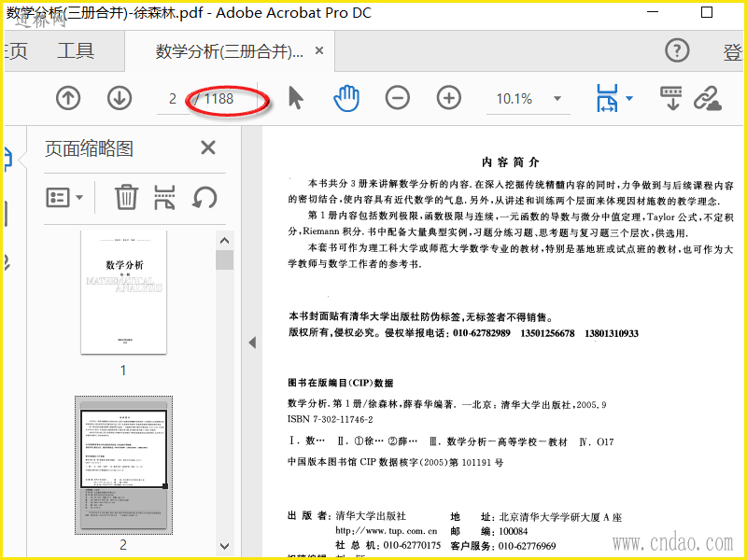Minimize the Acrobat window
The image size is (747, 560).
653,12
